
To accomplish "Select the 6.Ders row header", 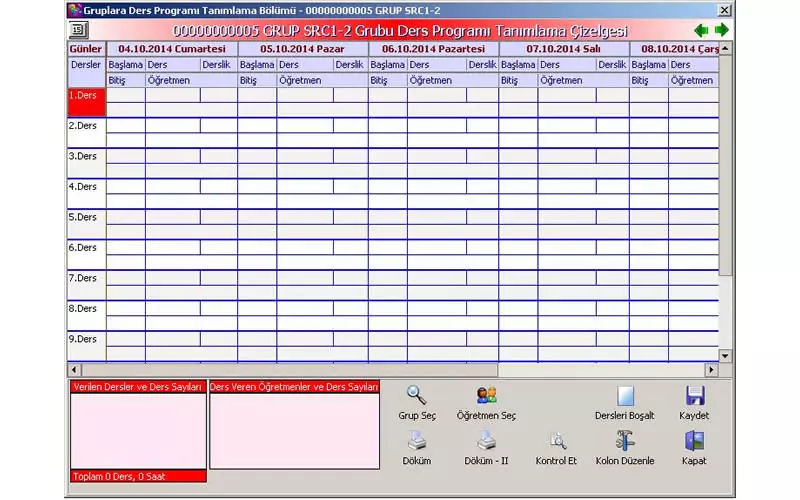I will point(86,255).
